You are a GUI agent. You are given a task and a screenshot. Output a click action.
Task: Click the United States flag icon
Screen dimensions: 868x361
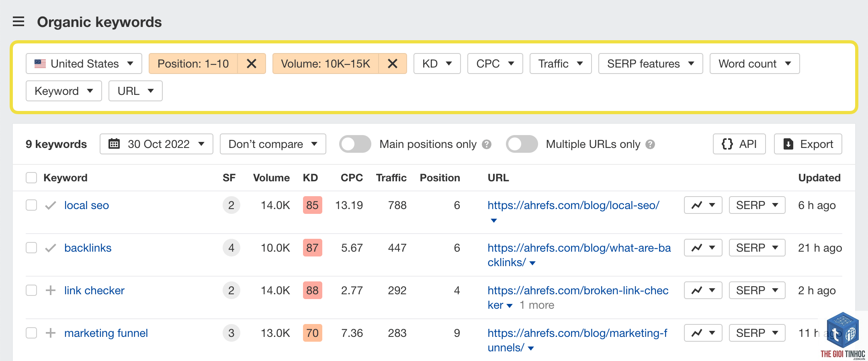[40, 64]
